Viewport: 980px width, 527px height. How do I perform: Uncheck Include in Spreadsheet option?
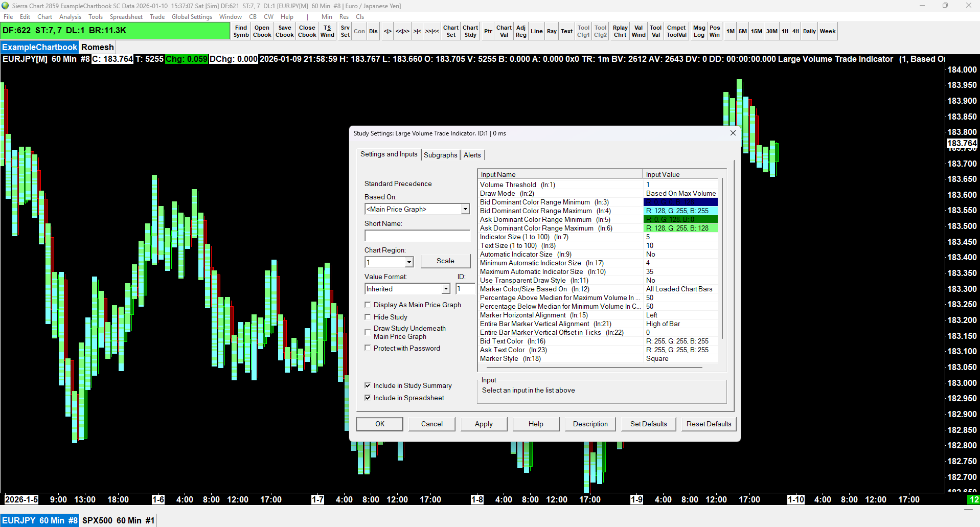(x=368, y=398)
